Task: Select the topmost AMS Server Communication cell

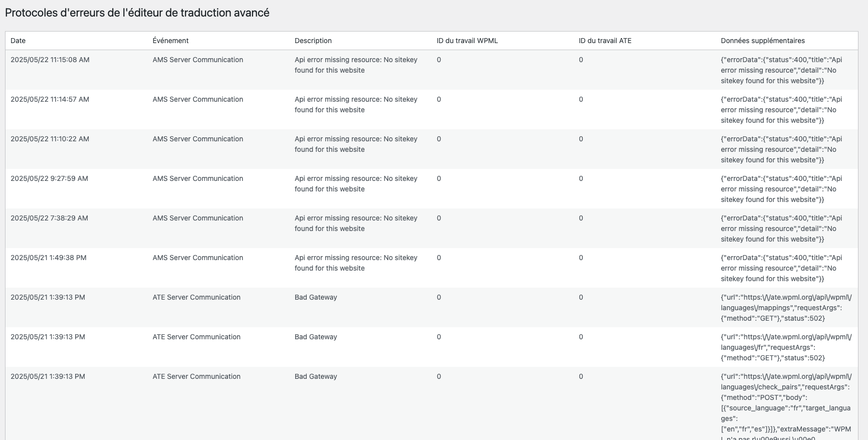Action: point(198,60)
